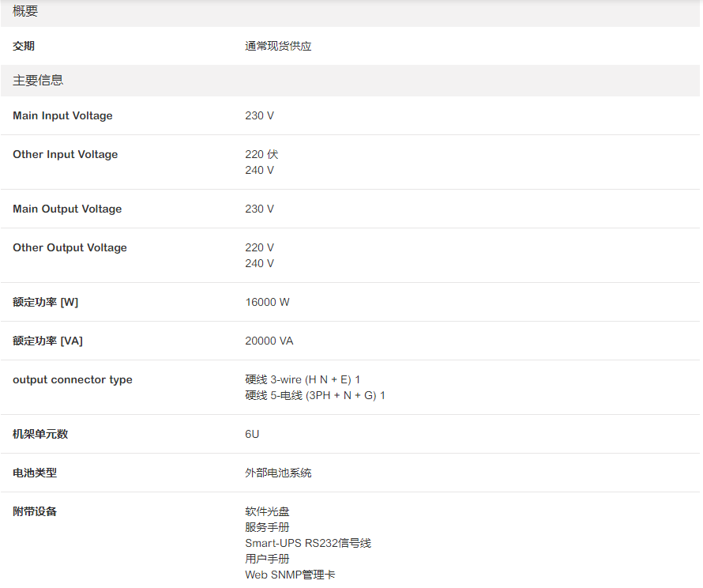Select the 硬线 5-电线 (3PH + N + G) entry
The image size is (703, 588).
[x=314, y=396]
